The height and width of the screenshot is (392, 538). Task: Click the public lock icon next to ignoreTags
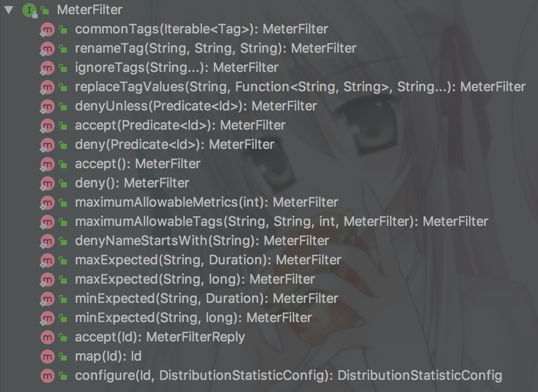pyautogui.click(x=63, y=68)
